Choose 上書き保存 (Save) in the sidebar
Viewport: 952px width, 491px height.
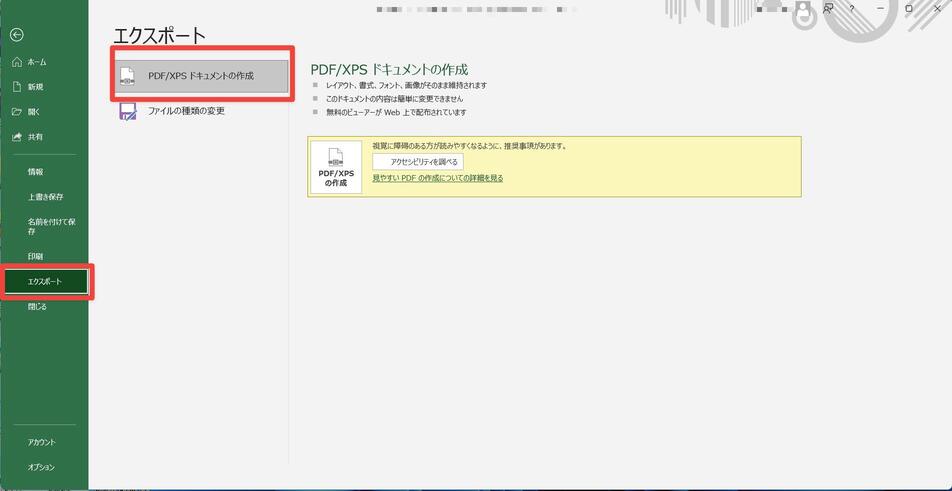pos(44,197)
